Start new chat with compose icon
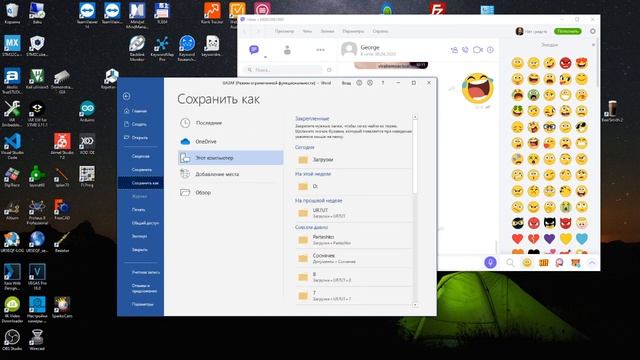Screen dimensions: 640x360 pos(329,70)
